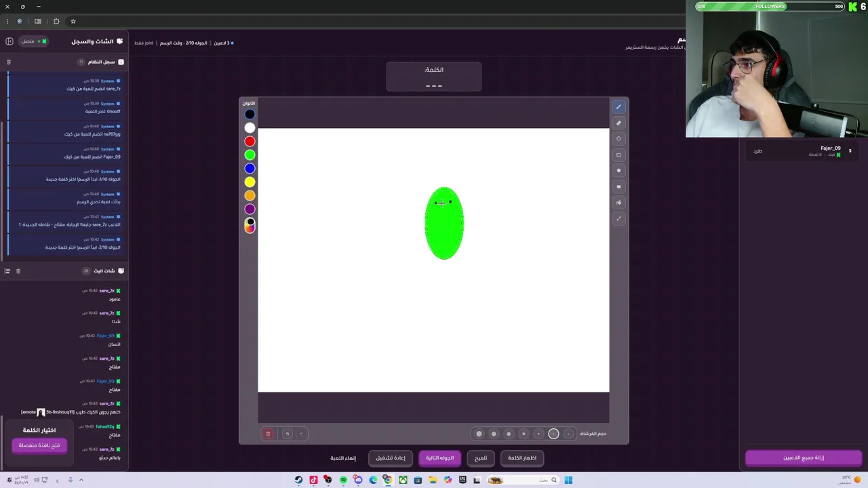Open File Explorer from the taskbar
Image resolution: width=868 pixels, height=488 pixels.
coord(433,480)
